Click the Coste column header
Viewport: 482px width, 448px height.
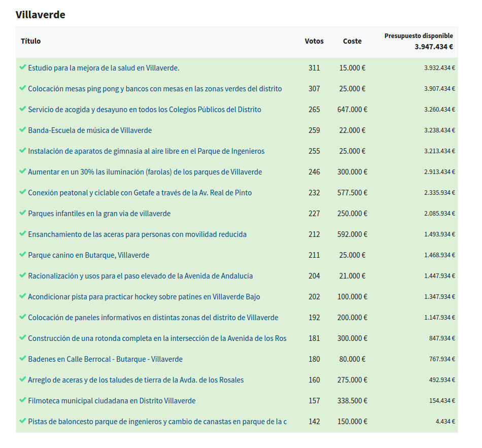click(x=352, y=41)
